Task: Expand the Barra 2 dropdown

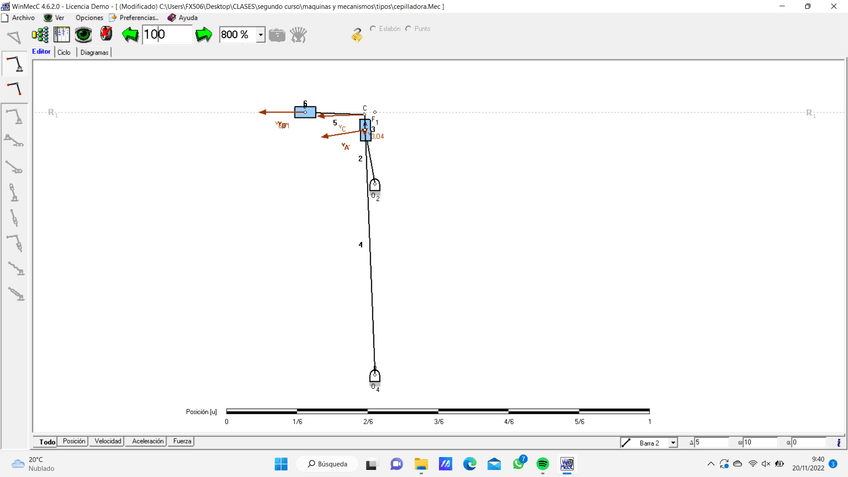Action: [673, 442]
